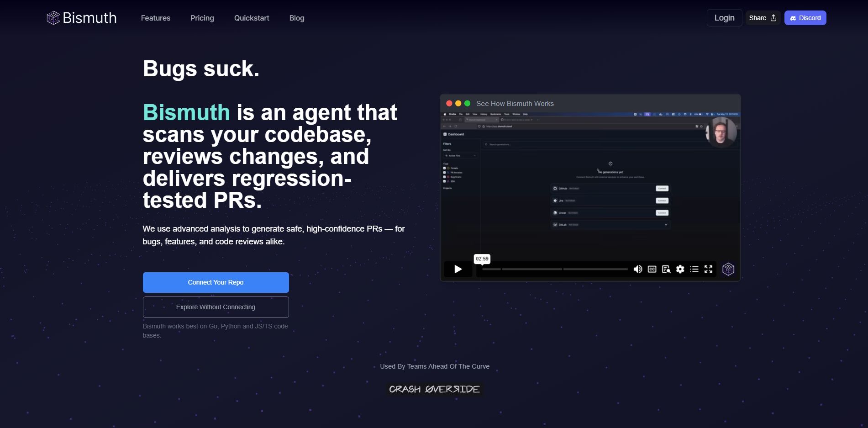Click the Bismuth cube logo in video player
The width and height of the screenshot is (868, 428).
pyautogui.click(x=728, y=269)
